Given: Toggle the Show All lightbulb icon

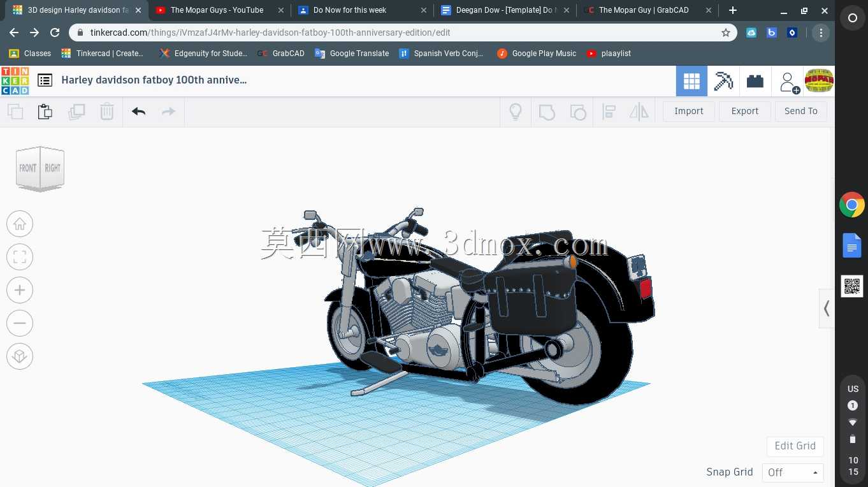Looking at the screenshot, I should click(x=516, y=112).
